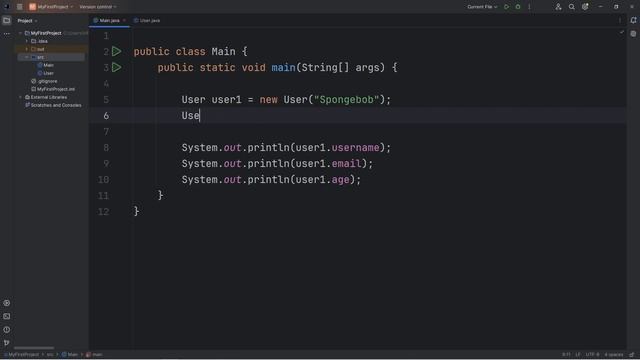The width and height of the screenshot is (640, 360).
Task: Open the hamburger main menu
Action: click(19, 7)
